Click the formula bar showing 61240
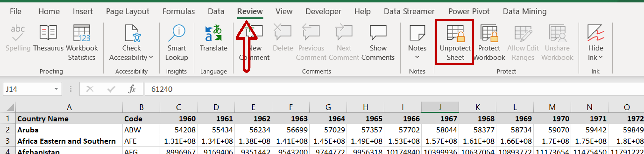Viewport: 644px width, 154px height. coord(394,89)
